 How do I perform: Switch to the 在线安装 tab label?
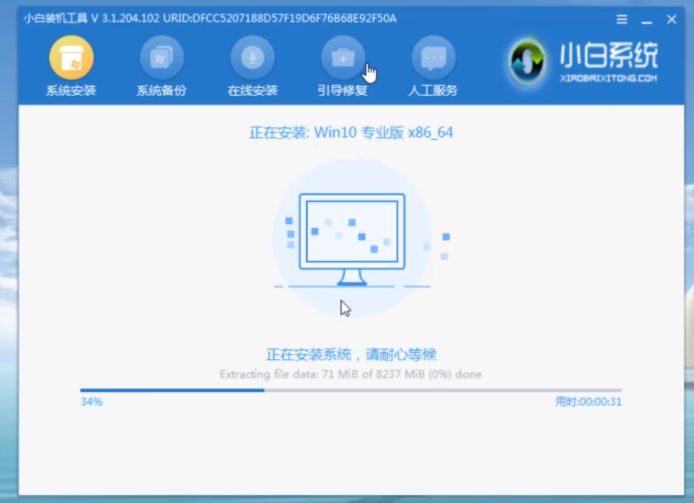coord(252,90)
